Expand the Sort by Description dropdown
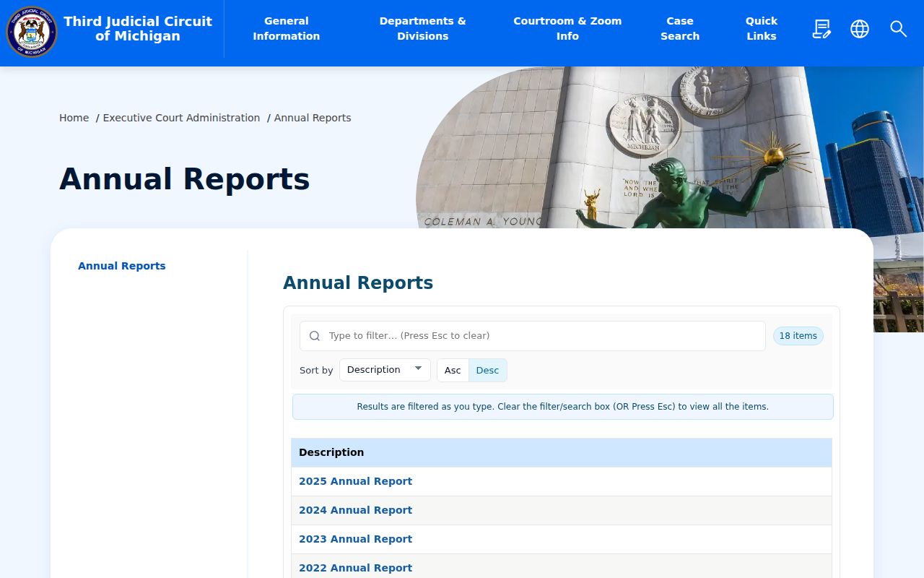 click(385, 370)
